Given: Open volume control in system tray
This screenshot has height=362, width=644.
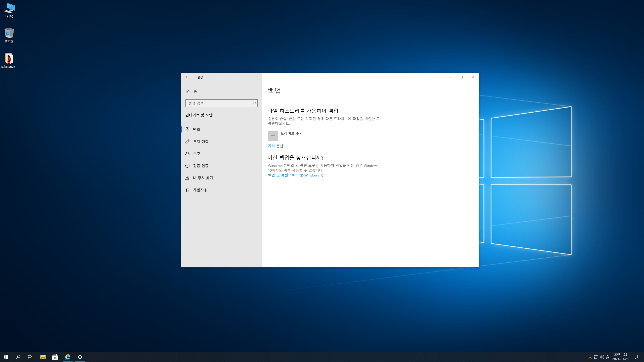Looking at the screenshot, I should [602, 357].
